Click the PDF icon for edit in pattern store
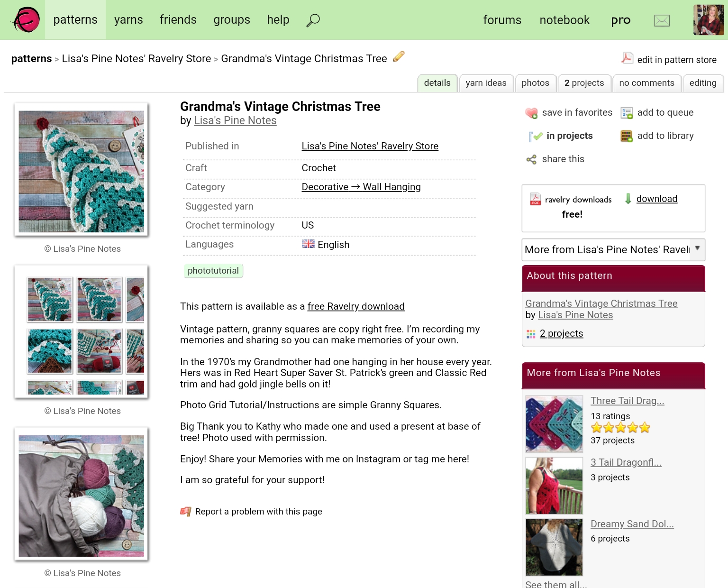728x588 pixels. coord(627,58)
